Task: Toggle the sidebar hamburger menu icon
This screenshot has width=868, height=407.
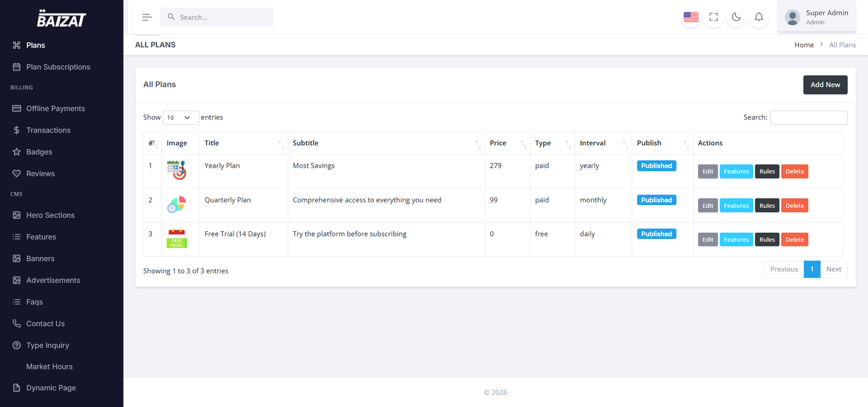Action: pos(147,17)
